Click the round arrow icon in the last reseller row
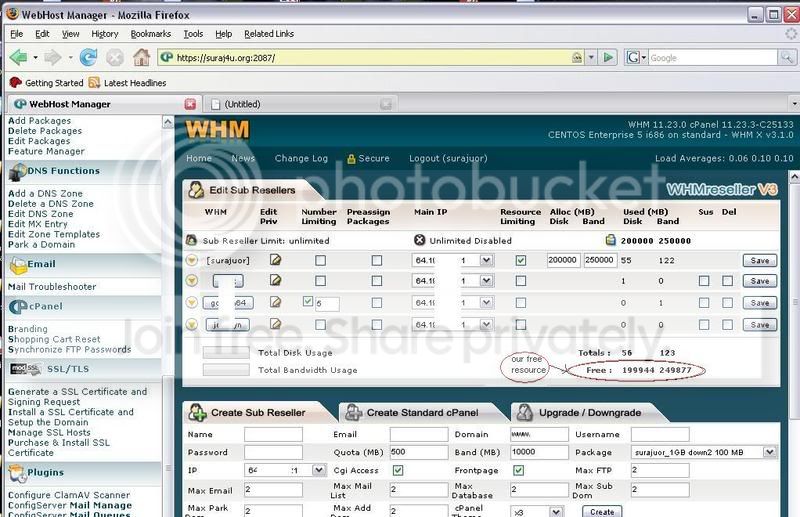The image size is (800, 517). tap(191, 324)
